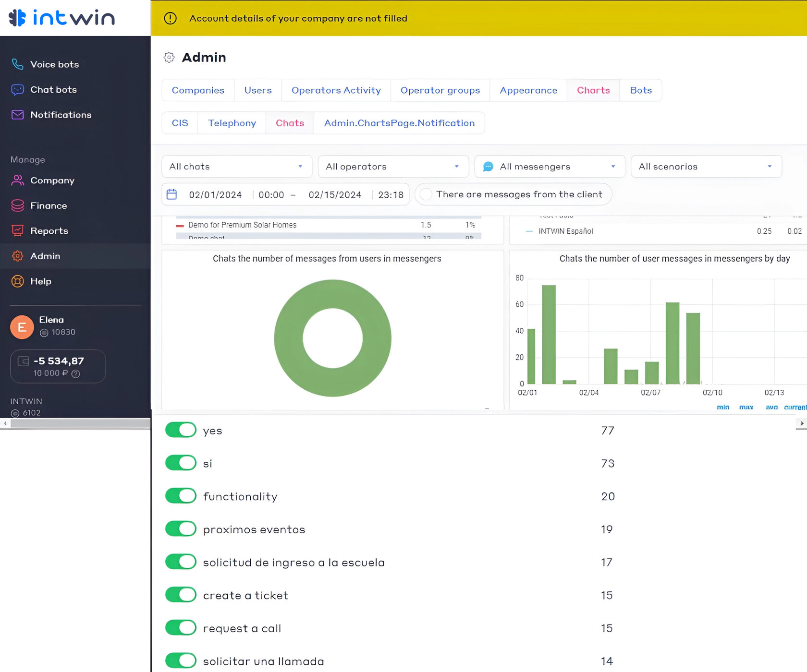Click the Notifications envelope icon
The height and width of the screenshot is (672, 807).
[17, 115]
